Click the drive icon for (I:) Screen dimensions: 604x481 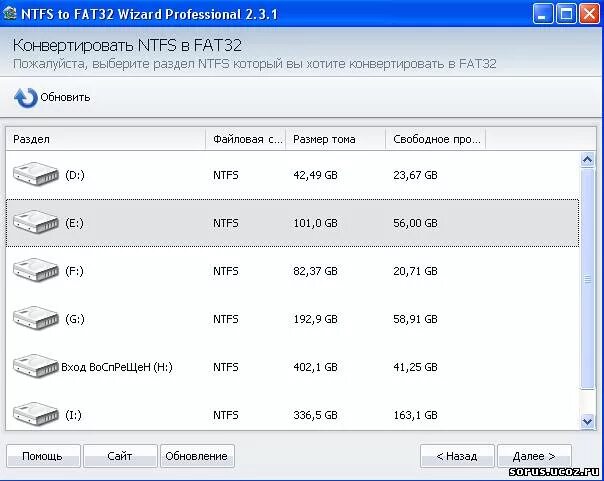click(x=35, y=414)
